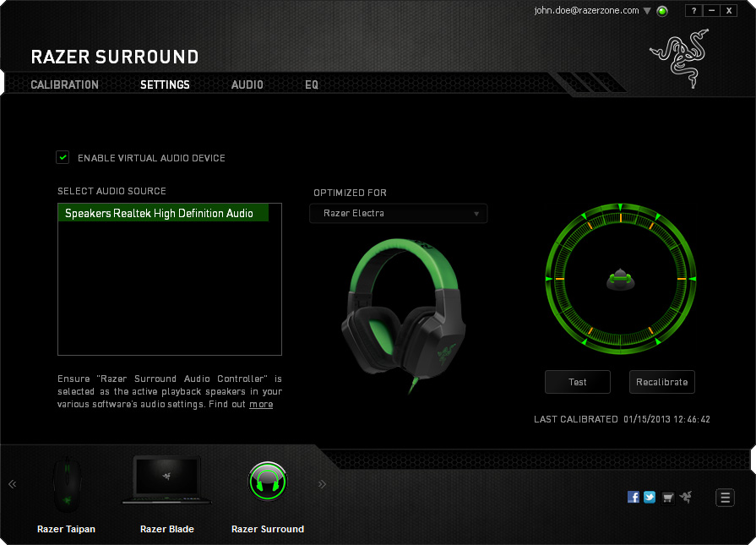Toggle Enable Virtual Audio Device checkbox
756x545 pixels.
tap(63, 157)
